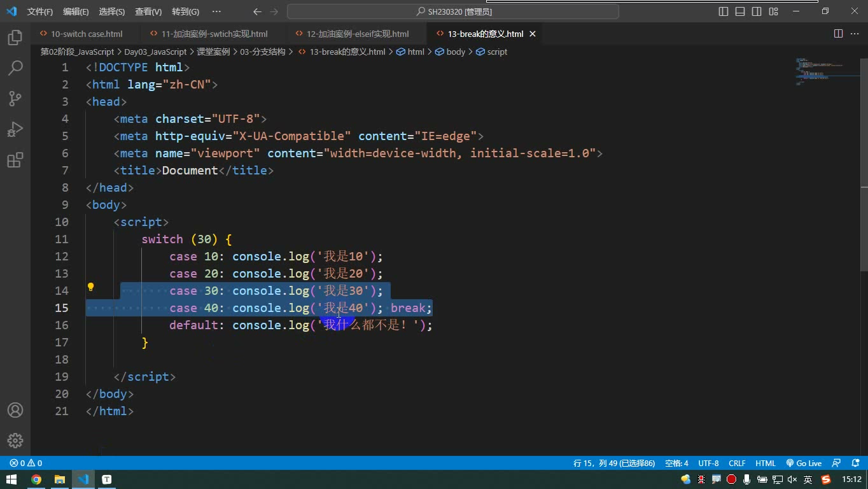This screenshot has width=868, height=489.
Task: Close the 13-break的意义.html tab
Action: click(x=533, y=34)
